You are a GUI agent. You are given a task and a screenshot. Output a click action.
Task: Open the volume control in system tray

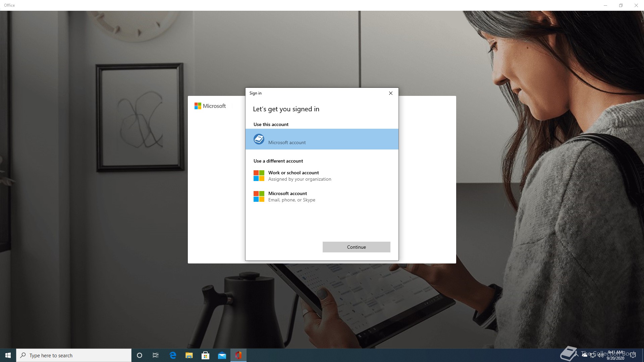point(600,355)
